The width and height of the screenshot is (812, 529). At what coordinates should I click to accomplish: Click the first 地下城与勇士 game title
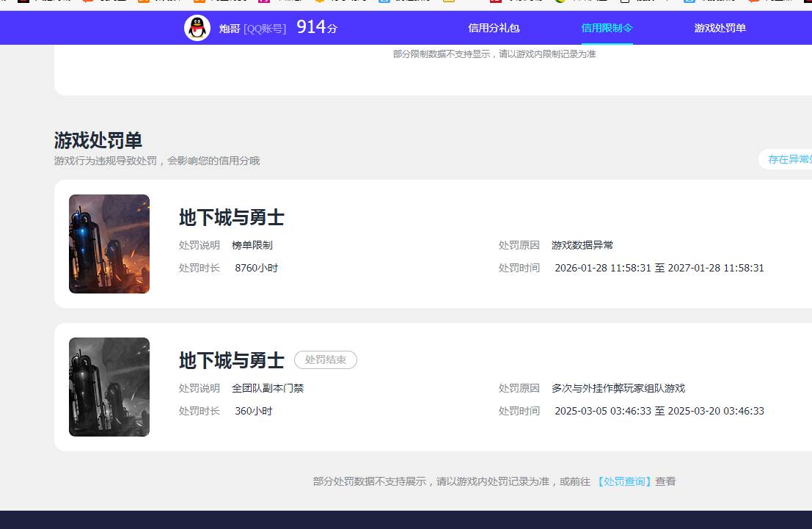point(231,217)
